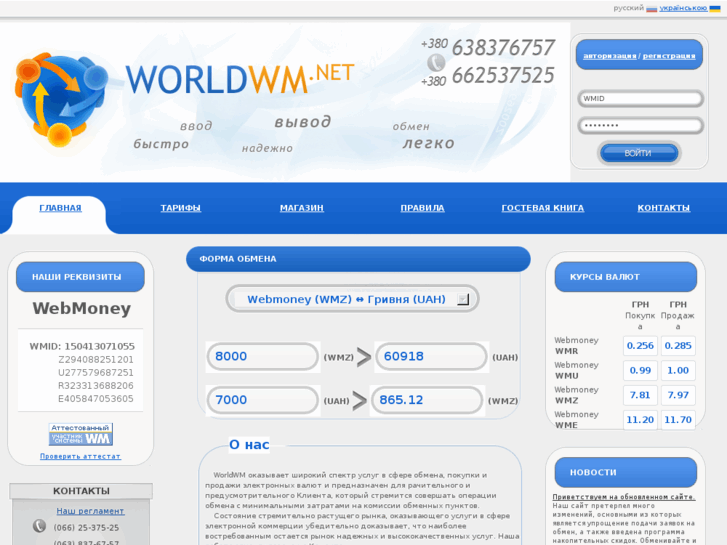Image resolution: width=727 pixels, height=545 pixels.
Task: Click the E405847053605 purse number
Action: 96,398
